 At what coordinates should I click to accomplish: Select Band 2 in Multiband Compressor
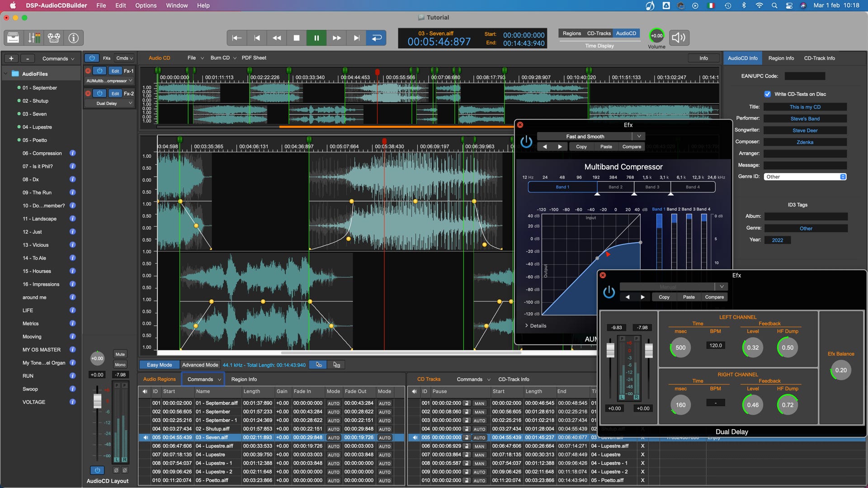point(615,187)
